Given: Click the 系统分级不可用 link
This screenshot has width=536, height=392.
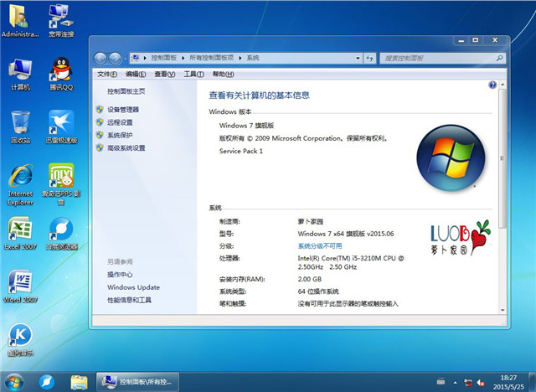Looking at the screenshot, I should pos(319,246).
